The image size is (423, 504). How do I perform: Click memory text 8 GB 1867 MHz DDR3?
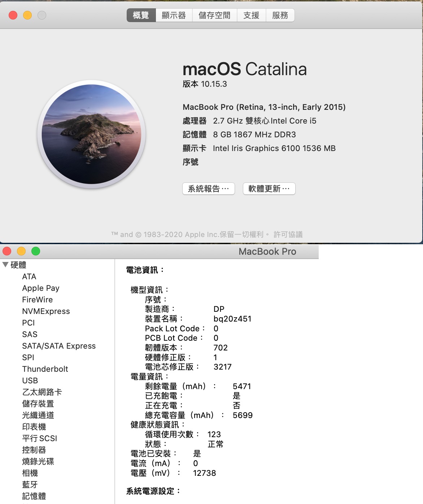254,135
